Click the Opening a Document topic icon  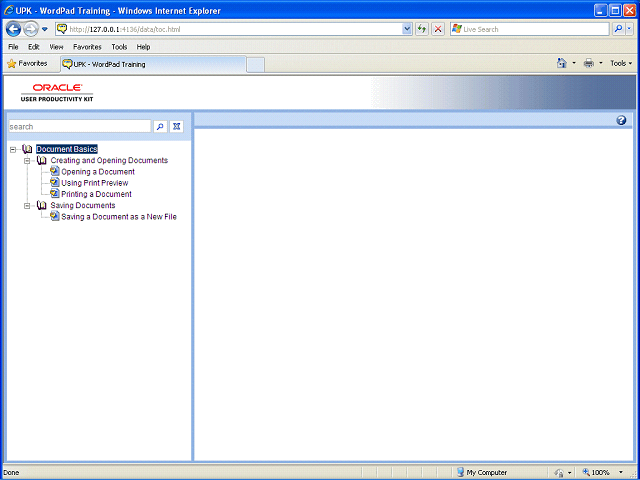pos(55,171)
